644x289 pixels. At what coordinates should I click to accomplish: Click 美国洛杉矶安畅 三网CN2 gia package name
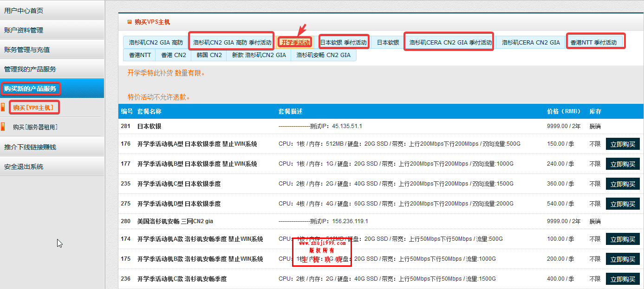[175, 221]
